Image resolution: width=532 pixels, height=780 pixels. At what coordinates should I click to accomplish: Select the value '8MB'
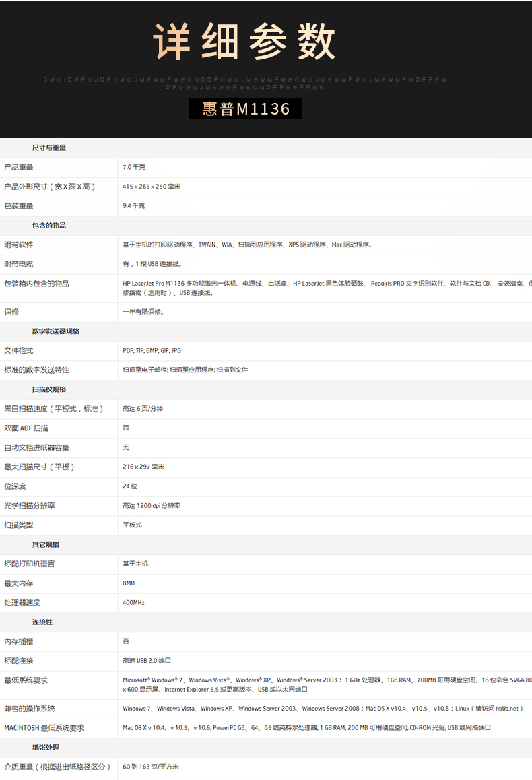tap(129, 583)
